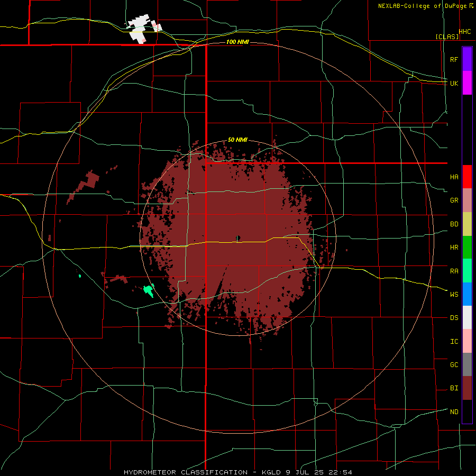
Task: Click the NEXLAB-College of DuPage text
Action: tap(423, 6)
